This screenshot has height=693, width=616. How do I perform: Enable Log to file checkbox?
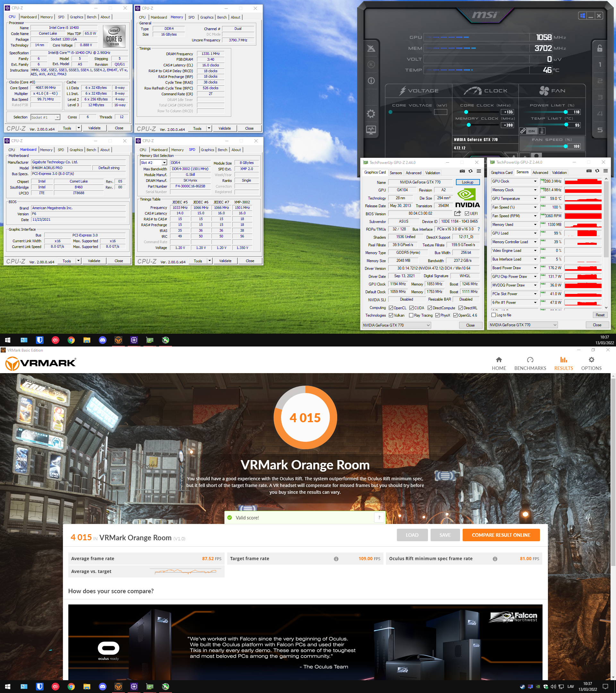(x=494, y=315)
